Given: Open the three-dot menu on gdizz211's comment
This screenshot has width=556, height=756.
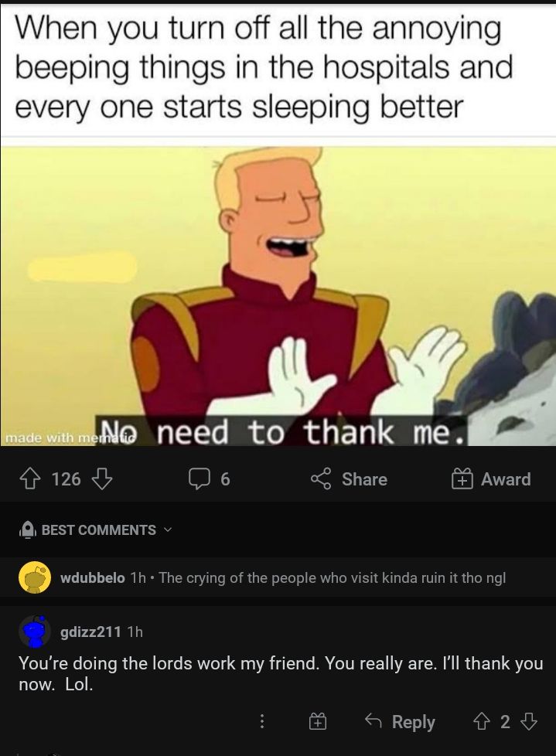Looking at the screenshot, I should [x=262, y=721].
